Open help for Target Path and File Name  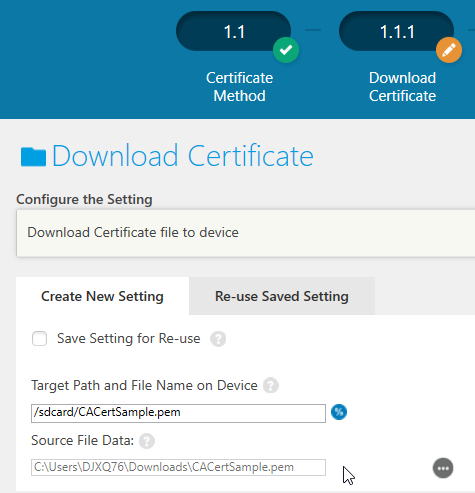271,386
